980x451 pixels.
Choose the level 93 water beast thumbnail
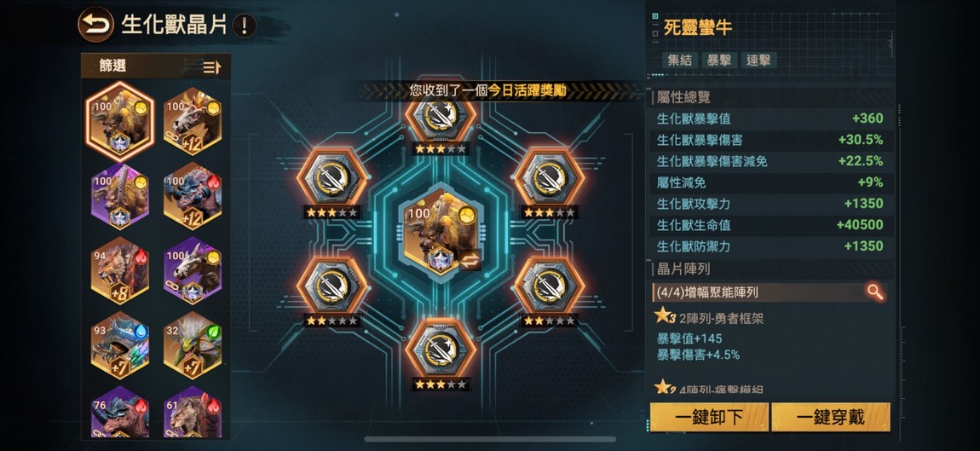coord(120,345)
